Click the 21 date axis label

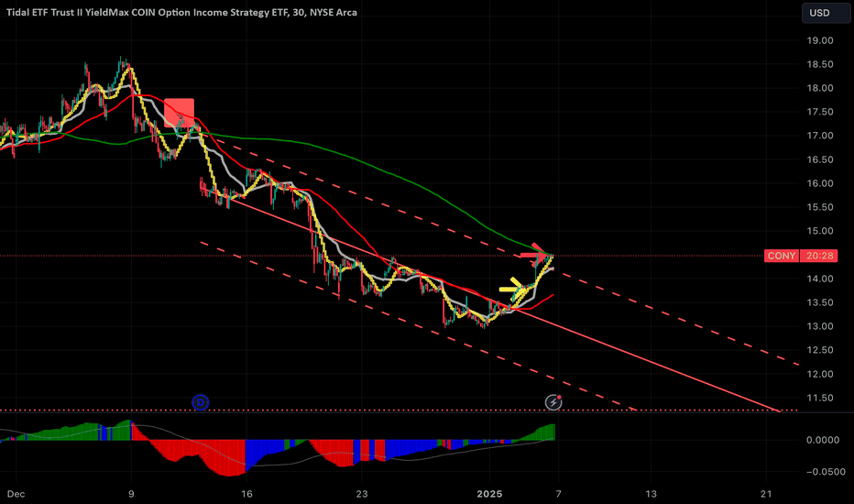tap(766, 494)
